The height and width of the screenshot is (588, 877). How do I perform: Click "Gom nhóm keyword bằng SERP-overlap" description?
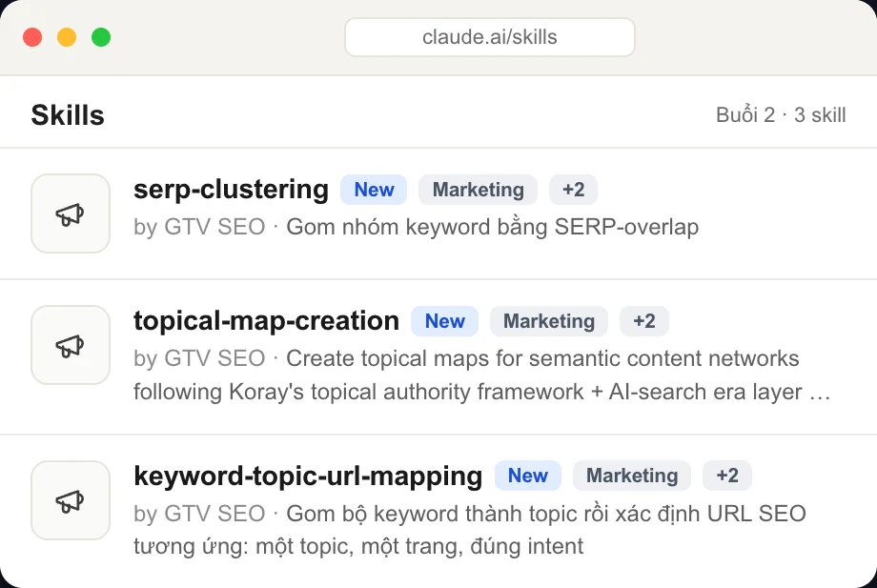tap(492, 227)
